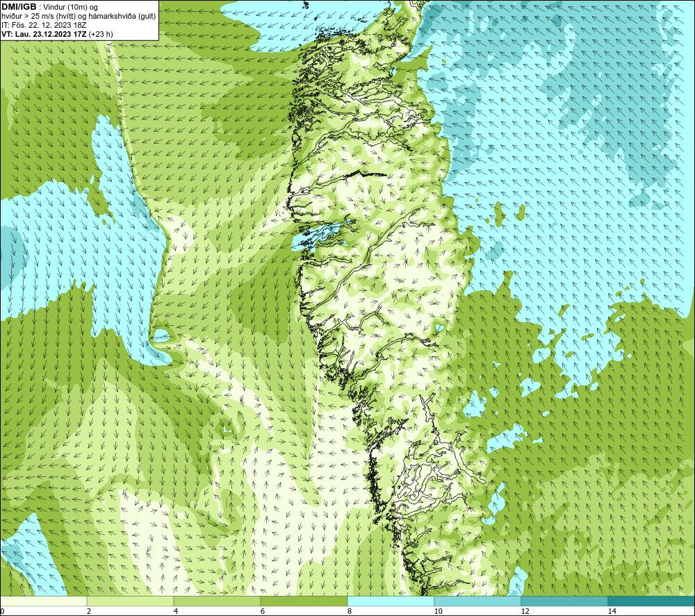Viewport: 695px width, 616px height.
Task: Click the "DMI/IGB" title text
Action: tap(19, 7)
